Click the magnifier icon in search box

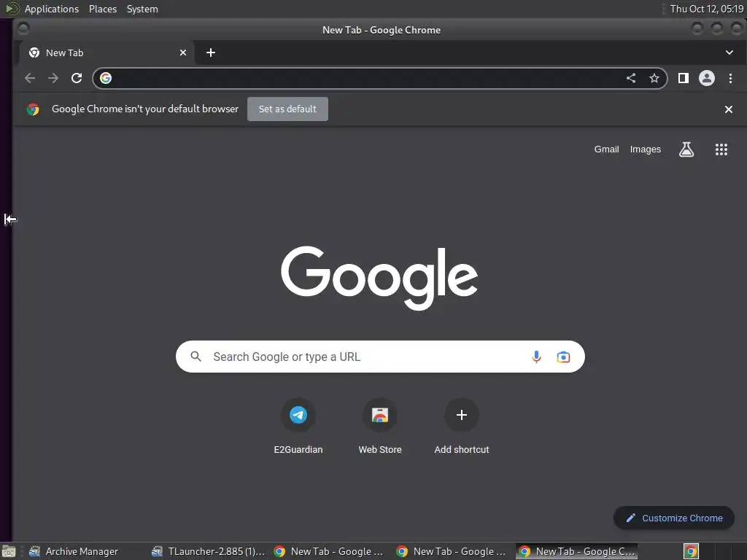click(196, 357)
